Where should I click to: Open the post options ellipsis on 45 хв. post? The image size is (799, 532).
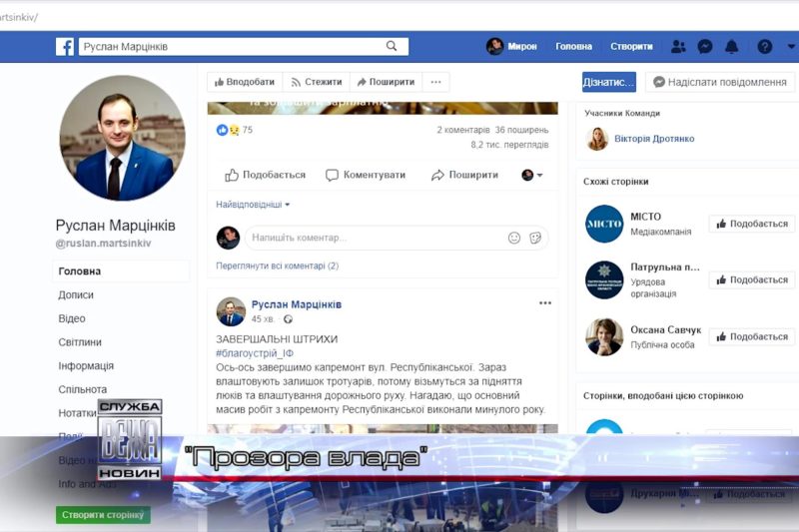coord(545,303)
